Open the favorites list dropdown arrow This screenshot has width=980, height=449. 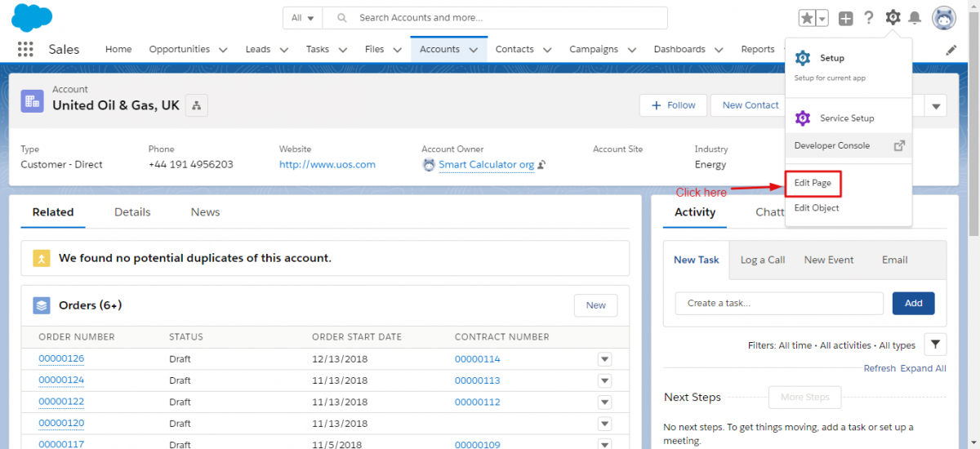point(822,18)
